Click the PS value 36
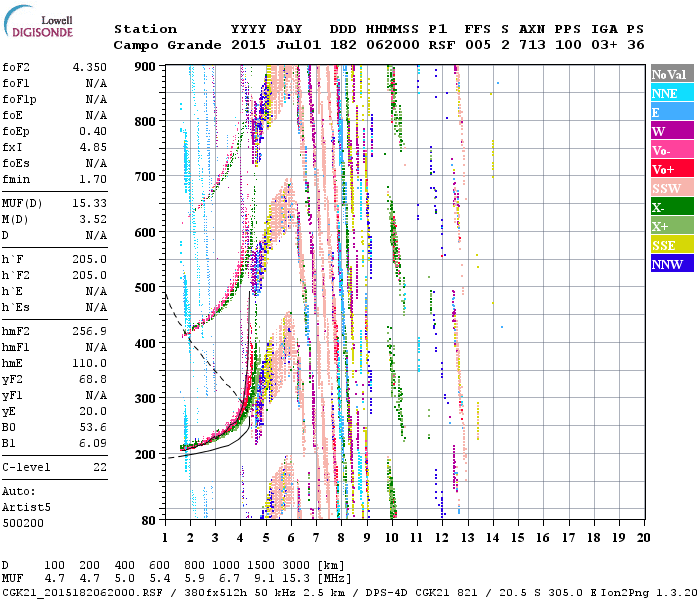The height and width of the screenshot is (600, 700). [x=636, y=45]
